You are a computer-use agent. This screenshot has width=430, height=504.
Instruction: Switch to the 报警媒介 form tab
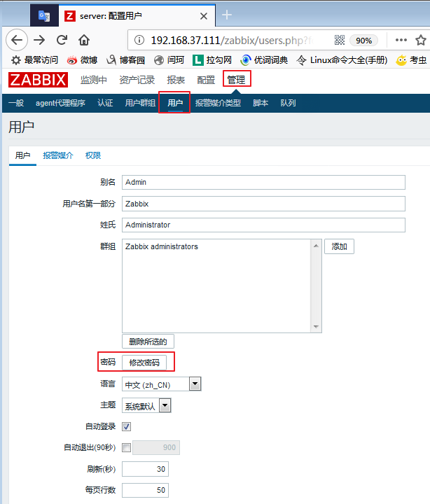click(58, 155)
